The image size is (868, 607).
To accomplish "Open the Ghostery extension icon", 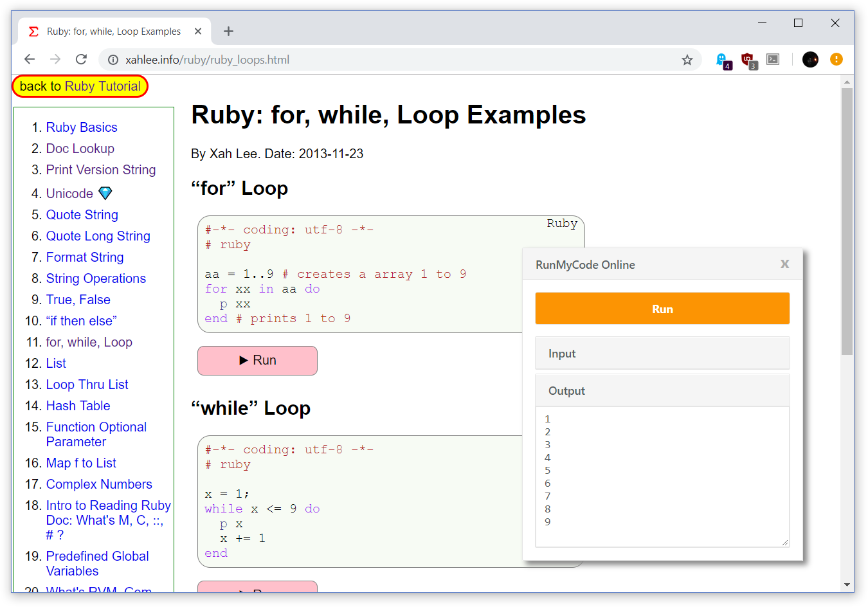I will [723, 60].
